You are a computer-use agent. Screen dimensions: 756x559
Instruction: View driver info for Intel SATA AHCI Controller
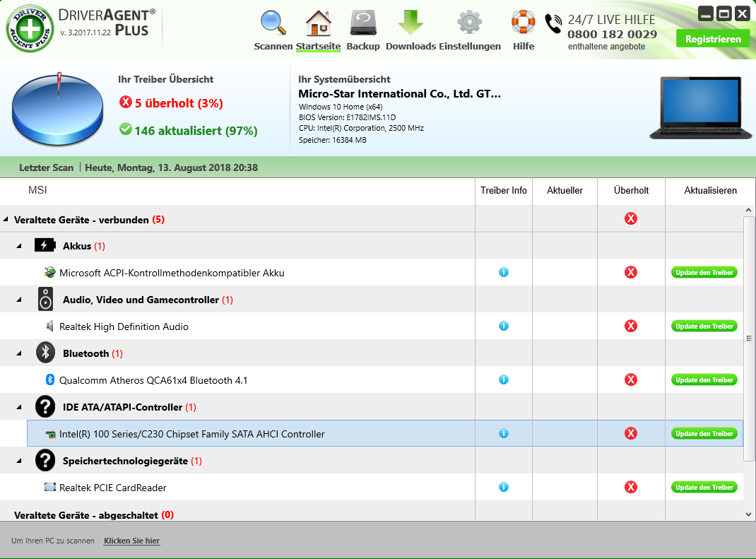coord(503,433)
